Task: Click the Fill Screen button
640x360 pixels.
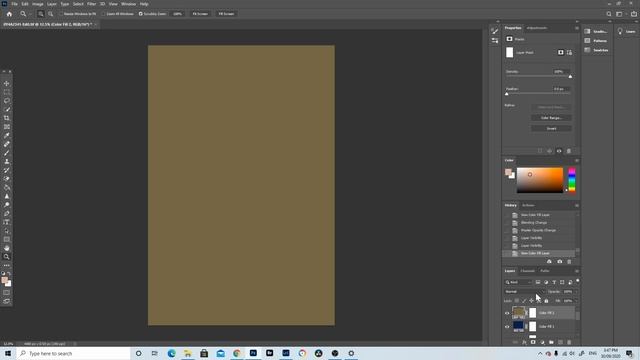Action: pyautogui.click(x=226, y=14)
